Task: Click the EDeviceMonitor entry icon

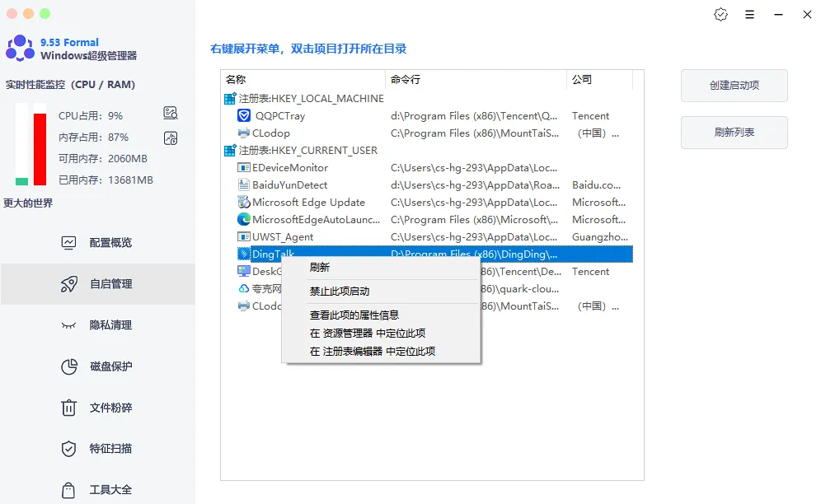Action: pyautogui.click(x=243, y=167)
